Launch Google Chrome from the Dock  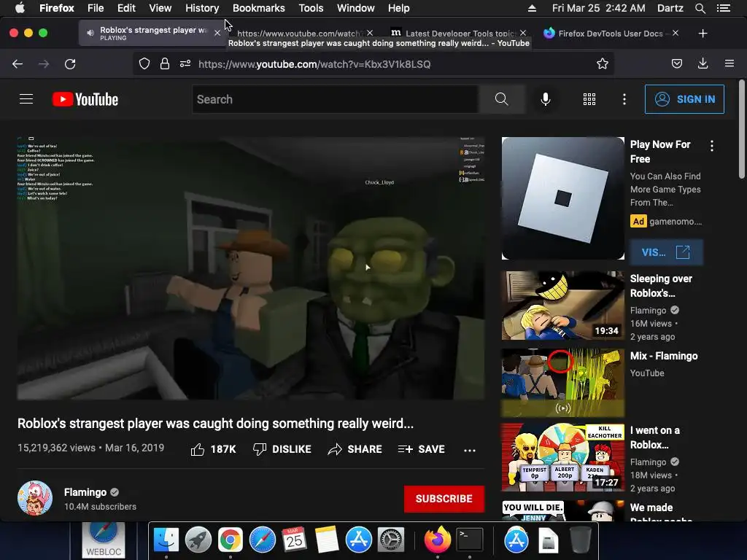tap(231, 540)
